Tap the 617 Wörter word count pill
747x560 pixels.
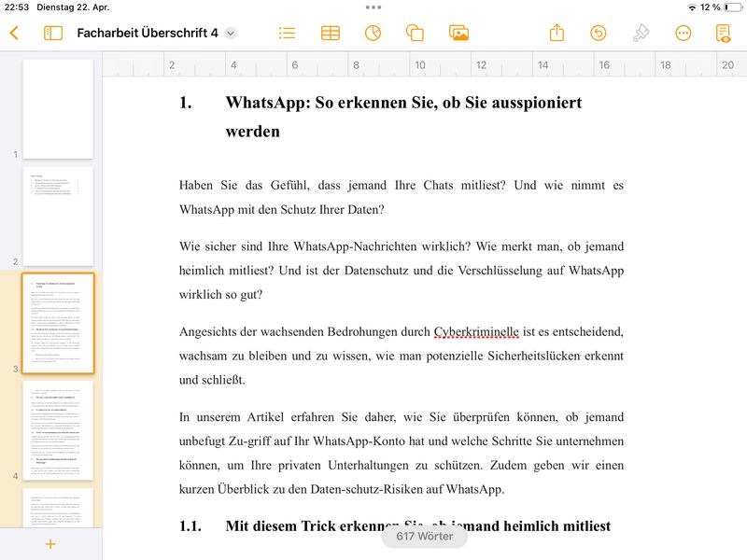pyautogui.click(x=425, y=536)
